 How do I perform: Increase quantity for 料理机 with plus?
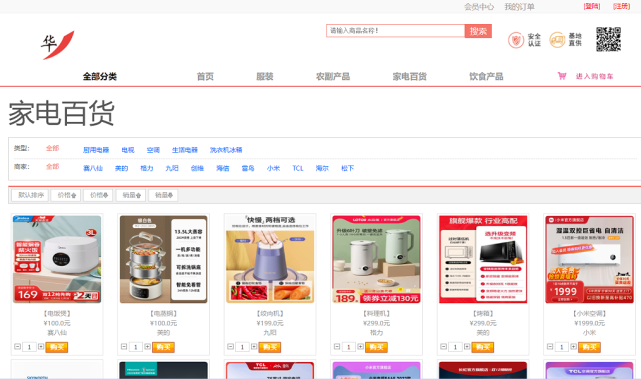(360, 346)
